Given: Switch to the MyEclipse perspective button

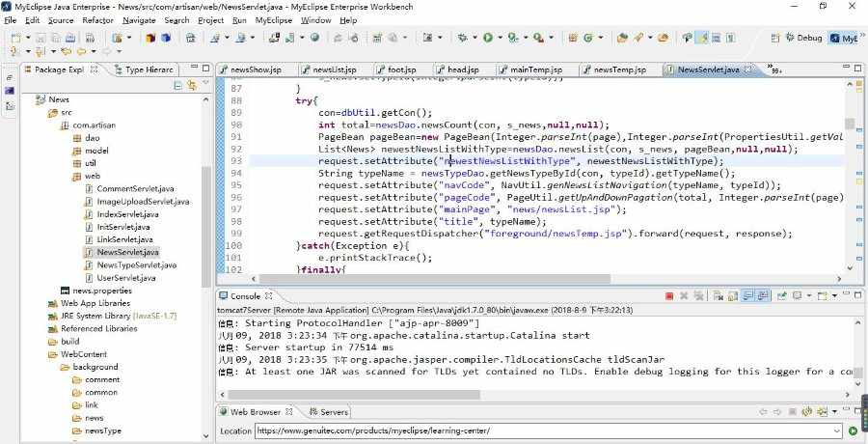Looking at the screenshot, I should [x=843, y=39].
